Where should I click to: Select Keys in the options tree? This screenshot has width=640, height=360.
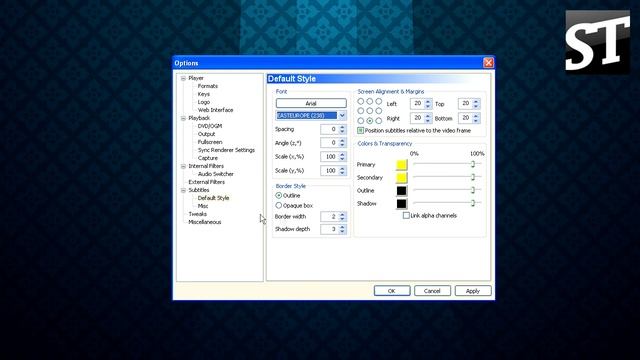204,94
